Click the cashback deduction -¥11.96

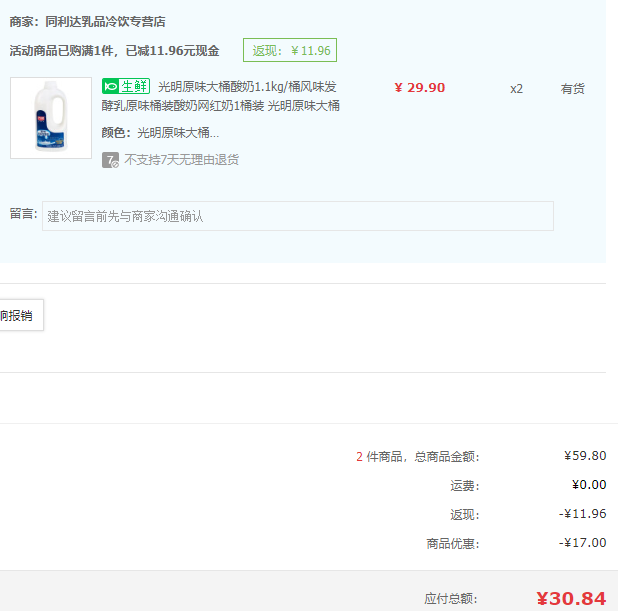583,514
